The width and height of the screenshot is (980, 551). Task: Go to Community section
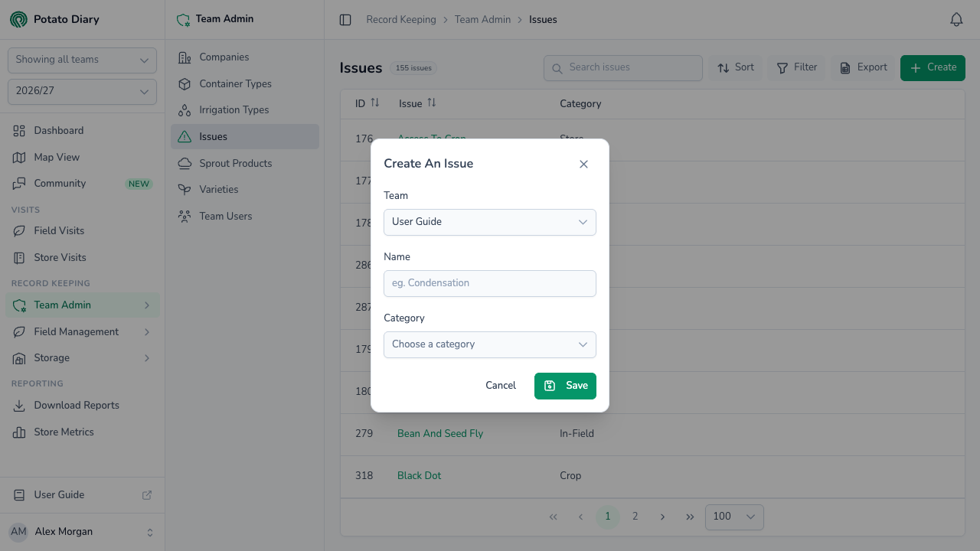[x=82, y=184]
